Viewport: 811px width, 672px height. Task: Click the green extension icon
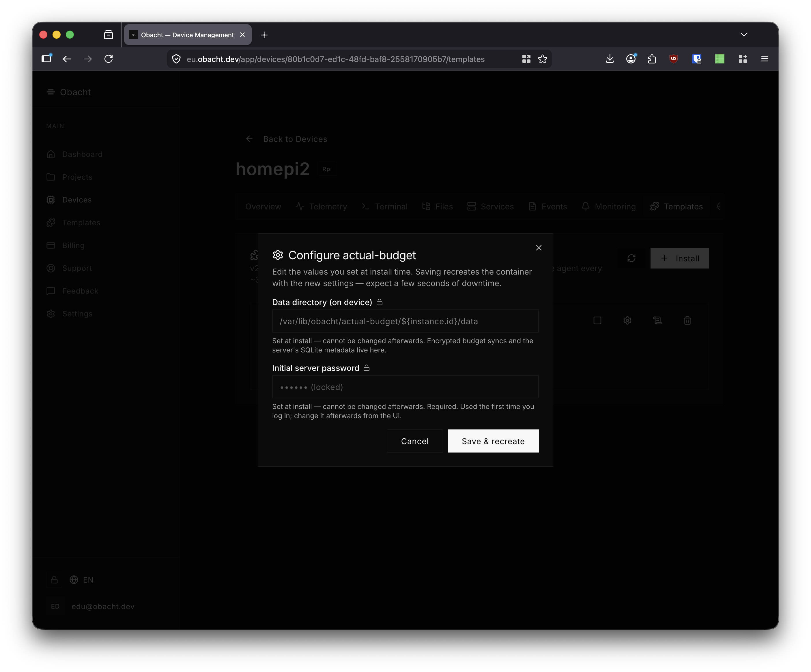720,59
